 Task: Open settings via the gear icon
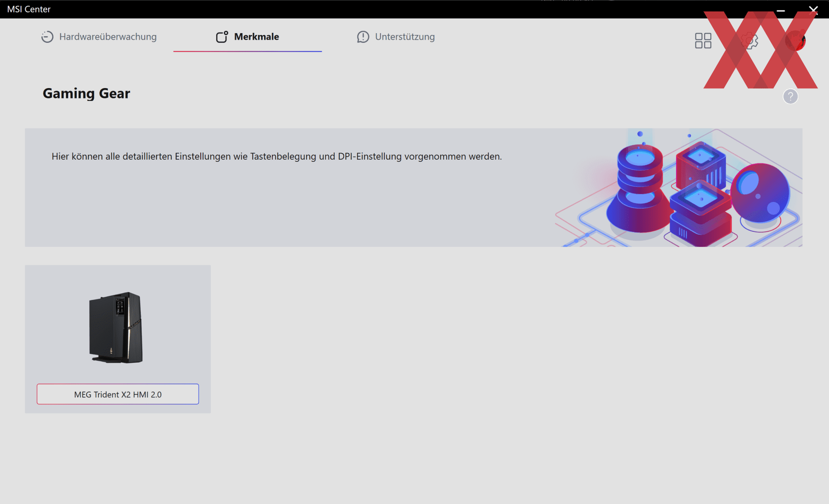[x=750, y=41]
